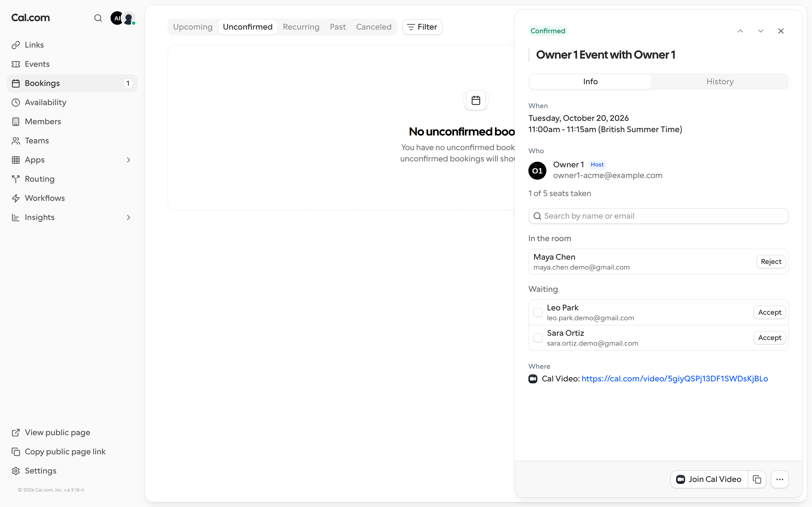812x507 pixels.
Task: Check the Leo Park waiting checkbox
Action: 538,312
